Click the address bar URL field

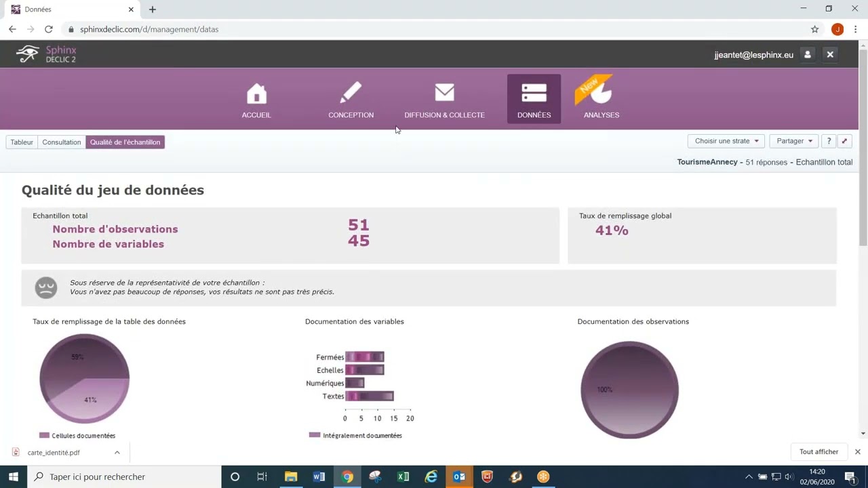point(434,29)
